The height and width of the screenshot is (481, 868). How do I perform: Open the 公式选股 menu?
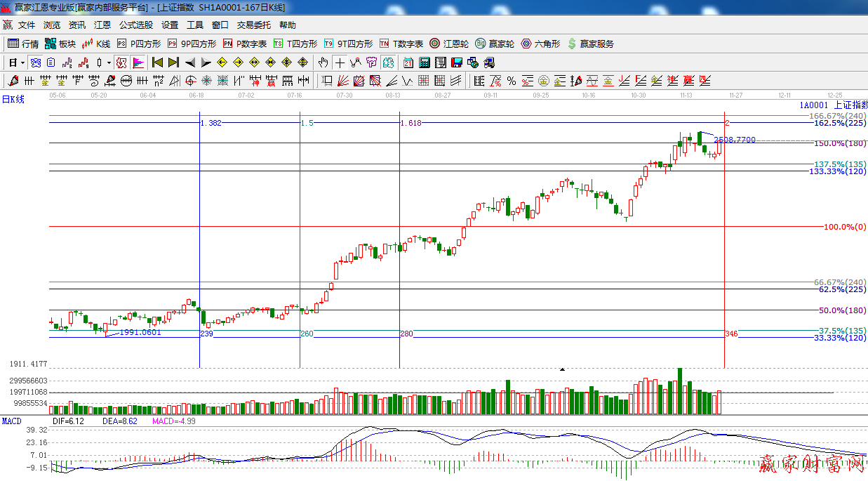[x=135, y=25]
